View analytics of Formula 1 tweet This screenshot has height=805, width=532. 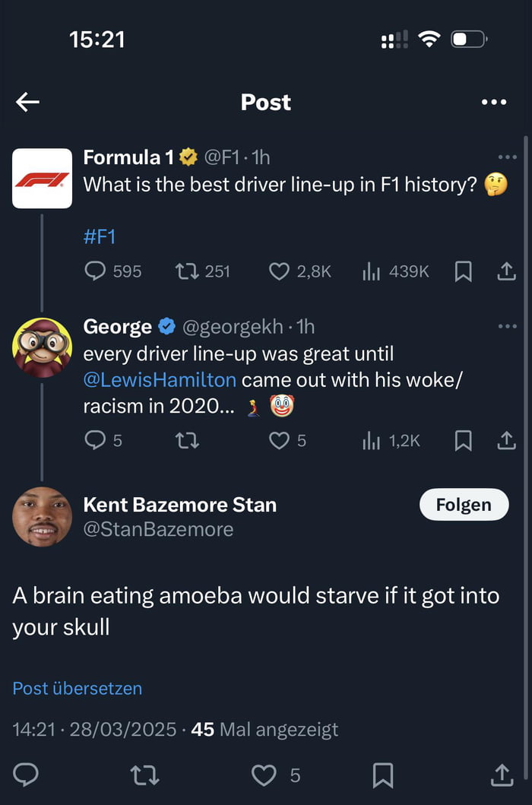pos(371,271)
